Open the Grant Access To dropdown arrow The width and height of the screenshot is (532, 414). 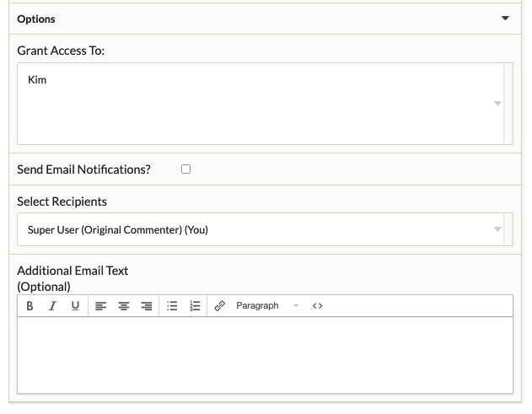[x=497, y=104]
